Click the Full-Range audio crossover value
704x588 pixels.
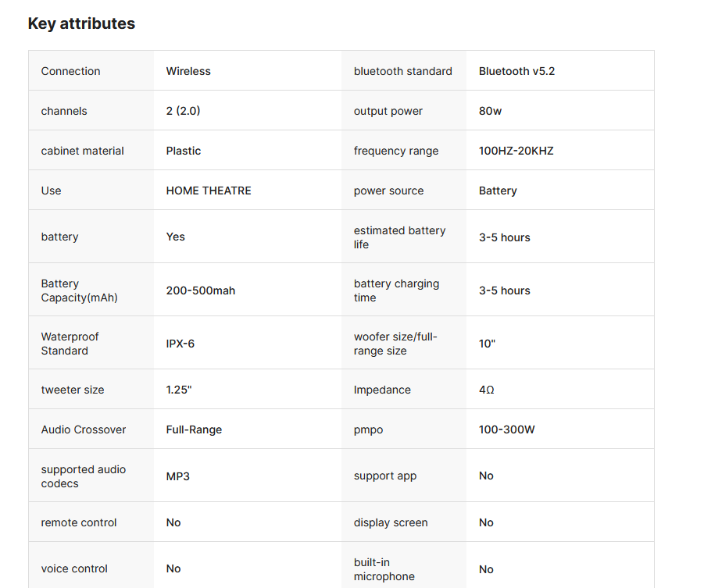pyautogui.click(x=194, y=429)
